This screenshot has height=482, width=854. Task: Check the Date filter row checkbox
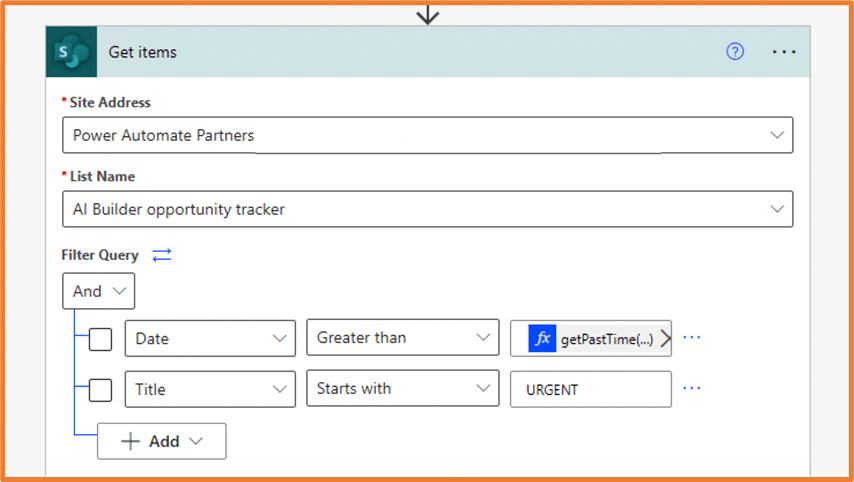(x=100, y=339)
